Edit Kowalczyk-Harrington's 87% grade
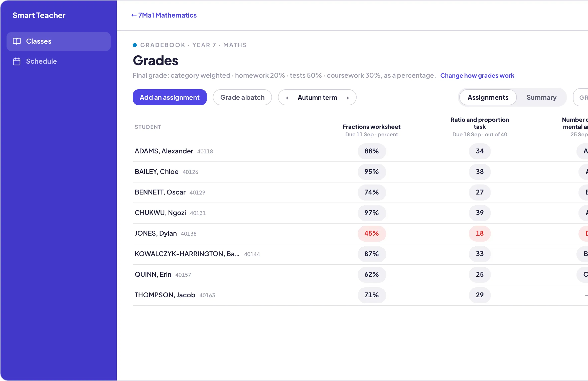This screenshot has height=381, width=588. (372, 254)
